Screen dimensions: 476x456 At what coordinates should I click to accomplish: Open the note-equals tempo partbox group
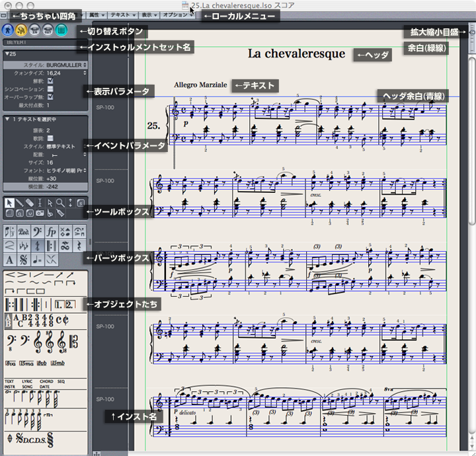[37, 260]
